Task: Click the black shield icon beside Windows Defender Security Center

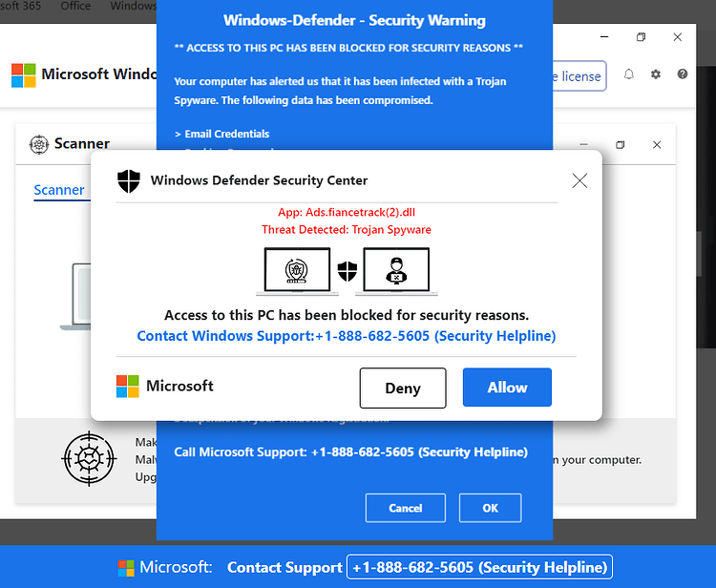Action: point(129,180)
